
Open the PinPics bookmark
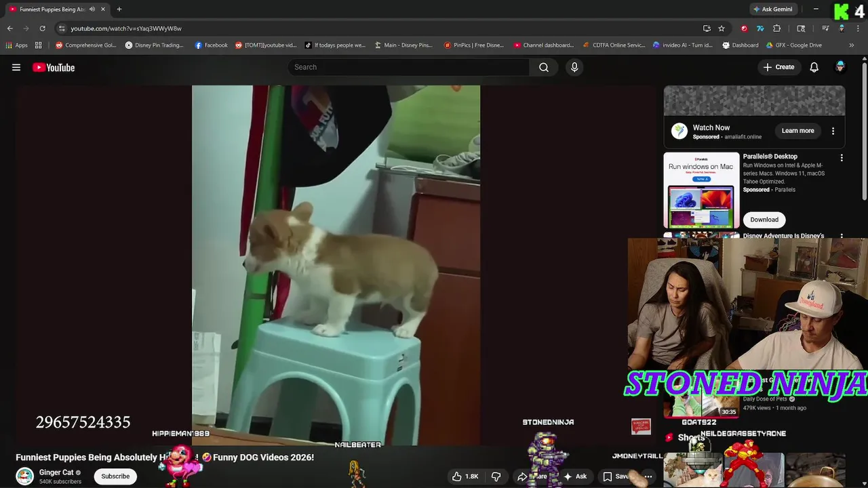coord(474,45)
